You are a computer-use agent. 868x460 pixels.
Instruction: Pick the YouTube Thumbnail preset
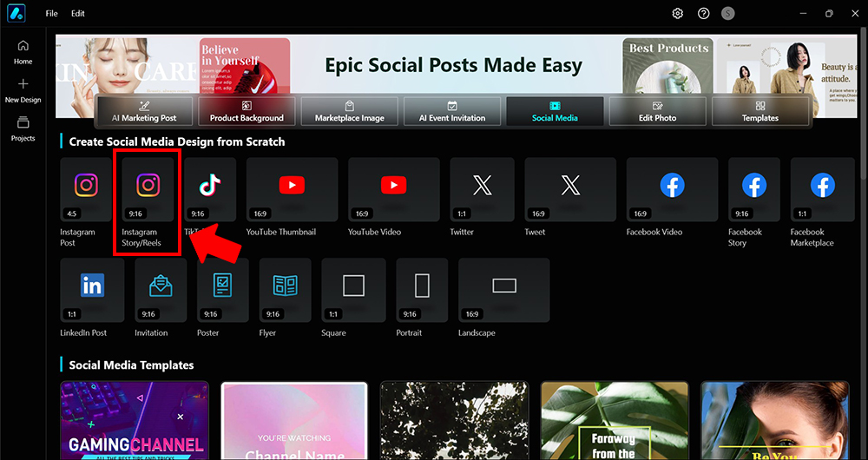(292, 189)
